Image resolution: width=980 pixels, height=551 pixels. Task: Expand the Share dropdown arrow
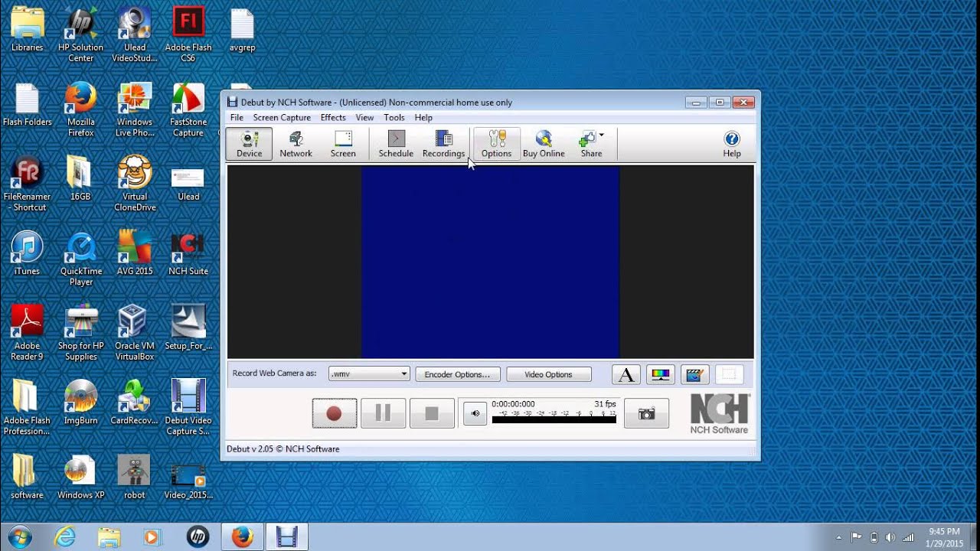602,135
